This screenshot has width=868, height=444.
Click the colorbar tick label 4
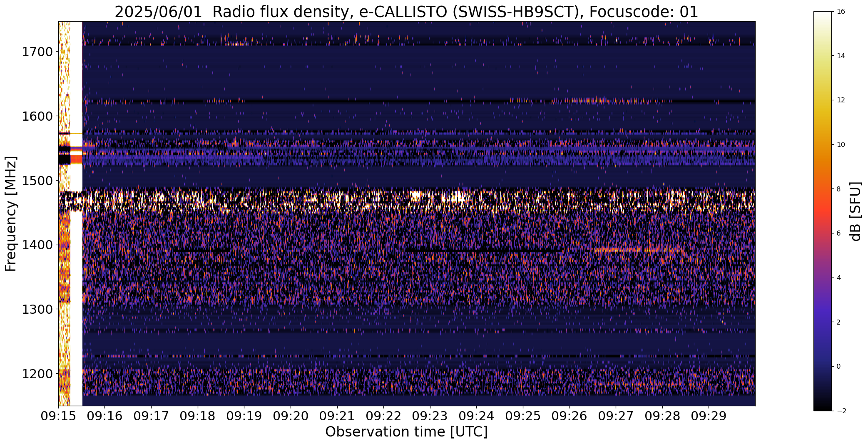(x=838, y=278)
